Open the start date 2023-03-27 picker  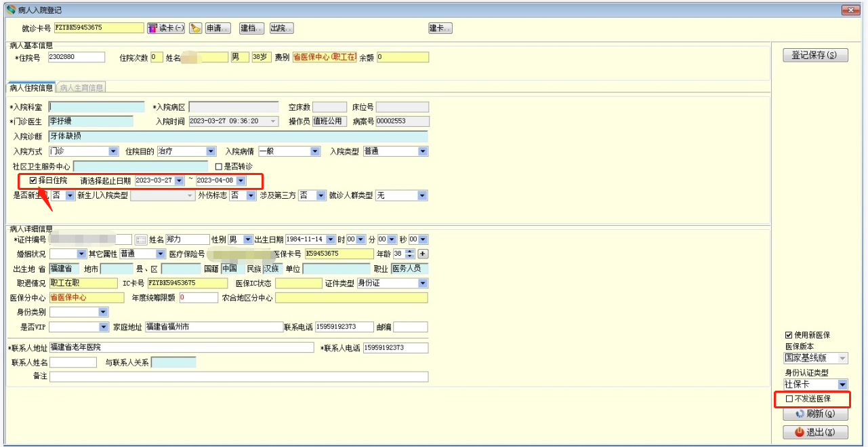coord(179,180)
